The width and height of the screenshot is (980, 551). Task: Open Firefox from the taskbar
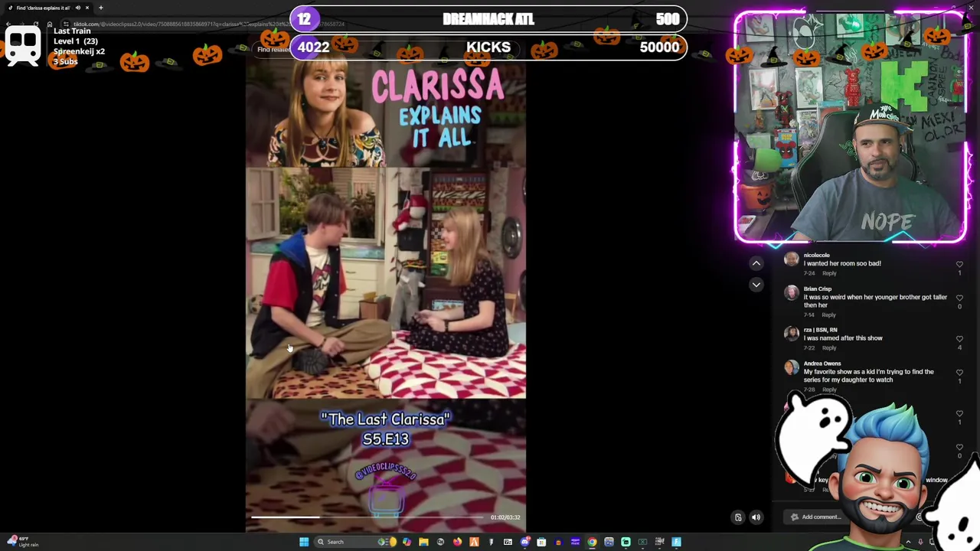click(x=457, y=542)
